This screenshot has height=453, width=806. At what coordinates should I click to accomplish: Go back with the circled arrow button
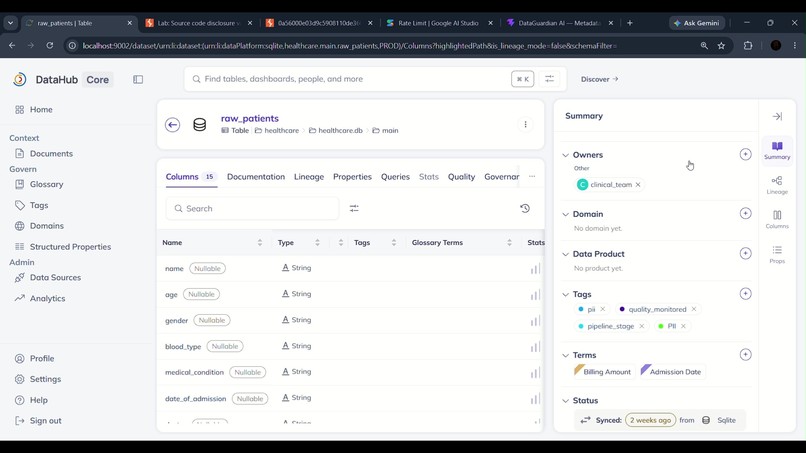click(x=173, y=124)
